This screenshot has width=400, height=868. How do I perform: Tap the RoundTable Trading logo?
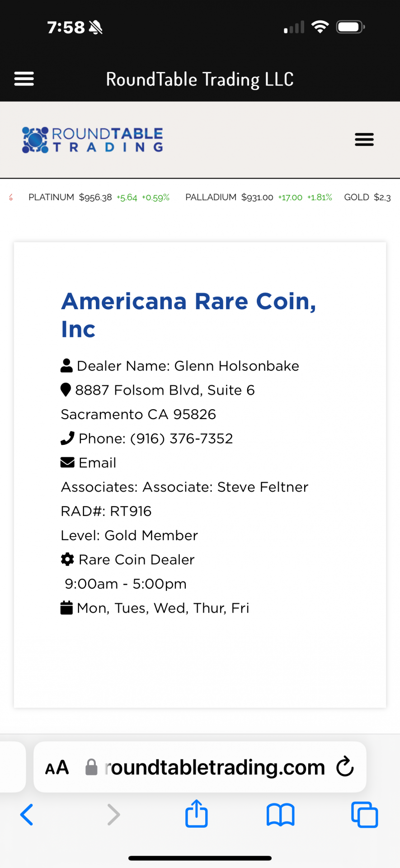point(93,140)
